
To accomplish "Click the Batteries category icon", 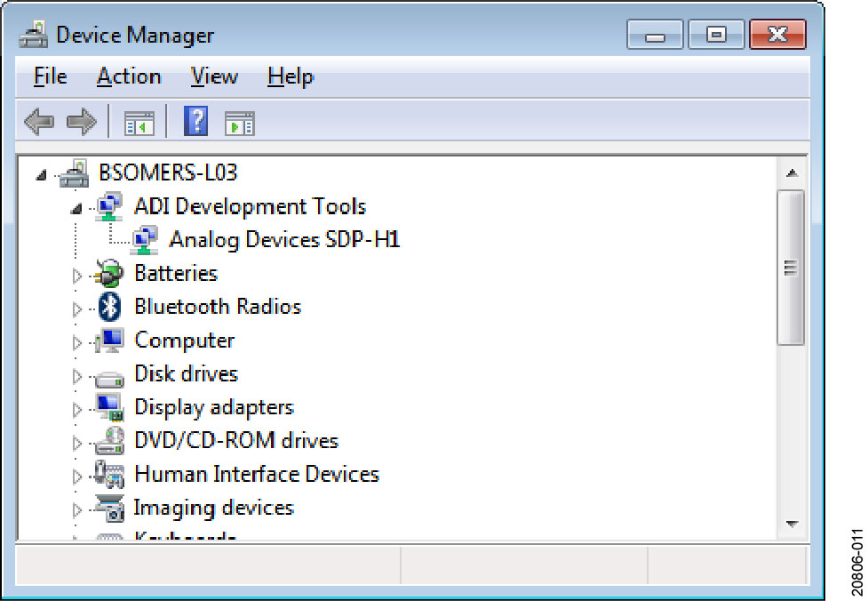I will [x=109, y=274].
